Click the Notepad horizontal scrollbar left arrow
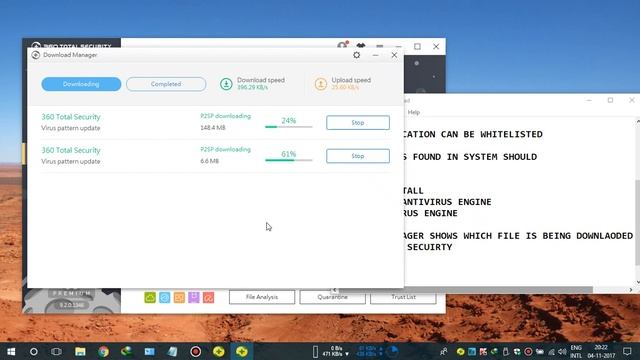Viewport: 640px width, 360px height. (334, 290)
